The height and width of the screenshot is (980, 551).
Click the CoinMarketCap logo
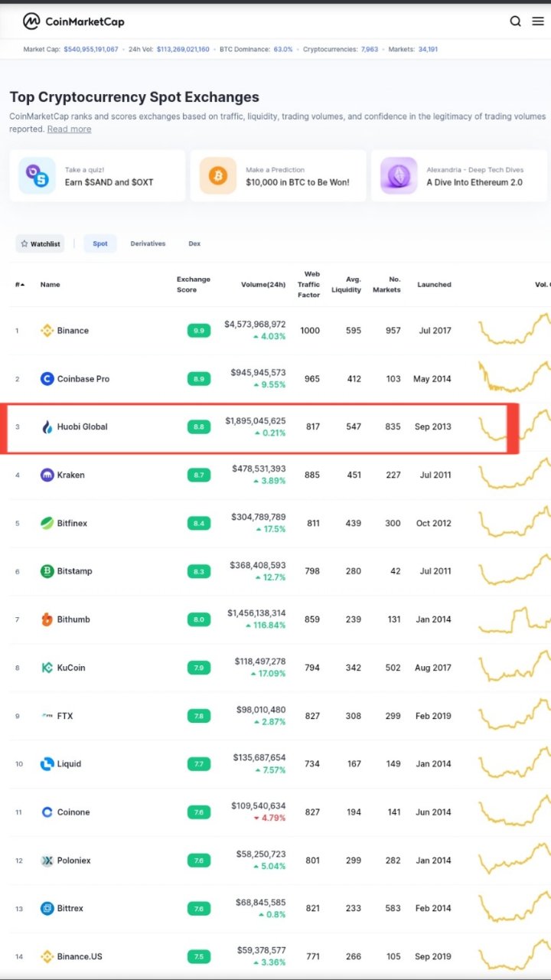point(73,21)
